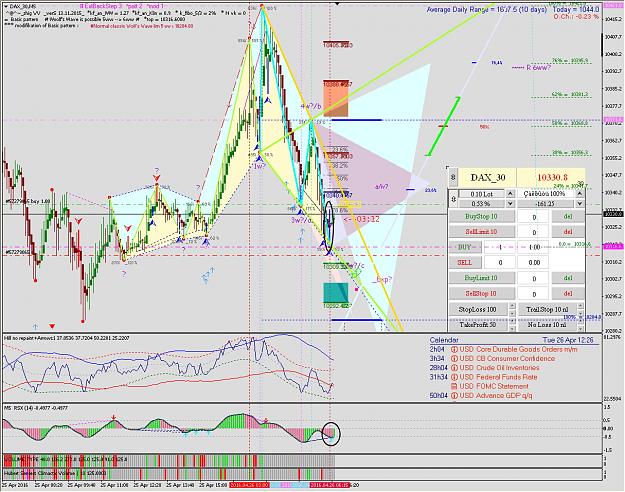625x492 pixels.
Task: Decrease lot size with the down arrow
Action: (510, 204)
